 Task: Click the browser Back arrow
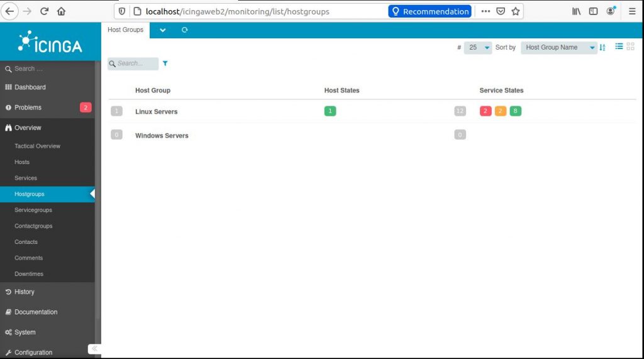click(10, 11)
